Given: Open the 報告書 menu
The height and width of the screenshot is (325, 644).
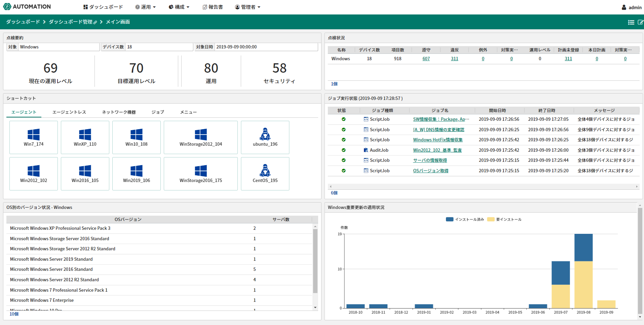Looking at the screenshot, I should click(x=213, y=7).
